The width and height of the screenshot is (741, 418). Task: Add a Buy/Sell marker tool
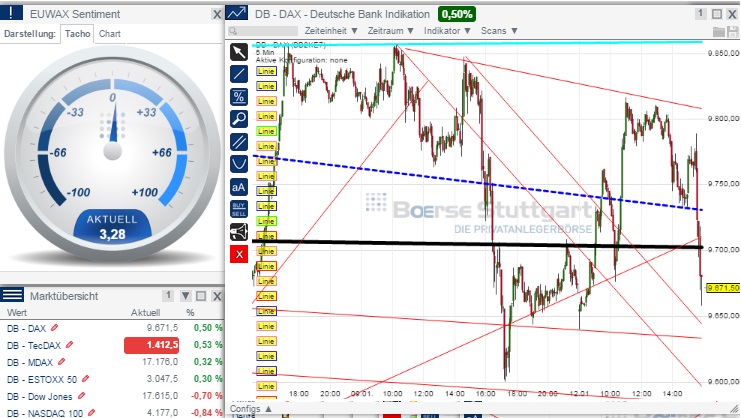pyautogui.click(x=239, y=209)
